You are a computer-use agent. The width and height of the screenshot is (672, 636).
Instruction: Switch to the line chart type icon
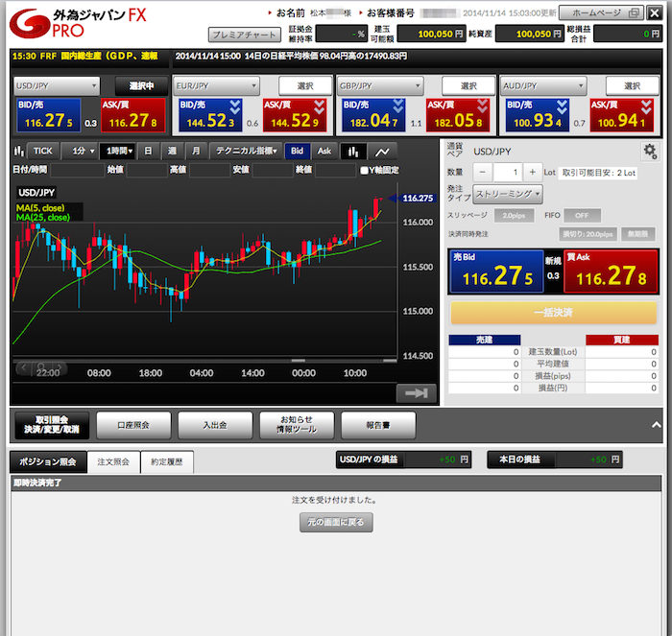point(382,152)
